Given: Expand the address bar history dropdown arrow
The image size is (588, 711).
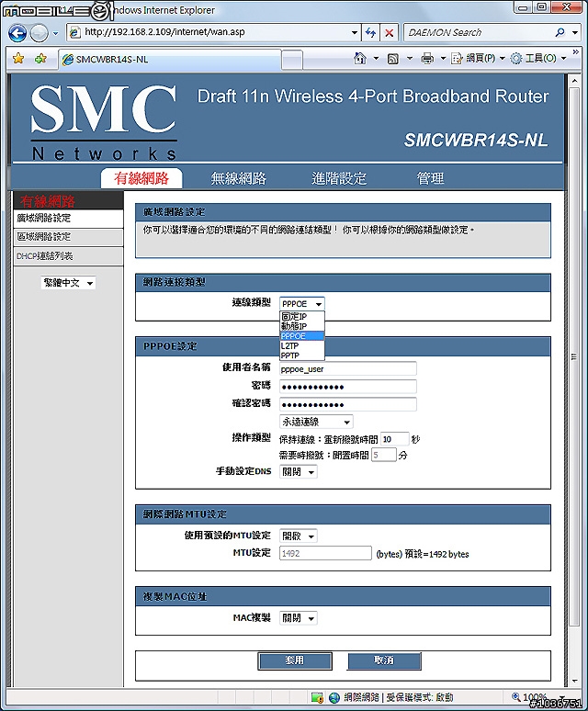Looking at the screenshot, I should [x=355, y=33].
